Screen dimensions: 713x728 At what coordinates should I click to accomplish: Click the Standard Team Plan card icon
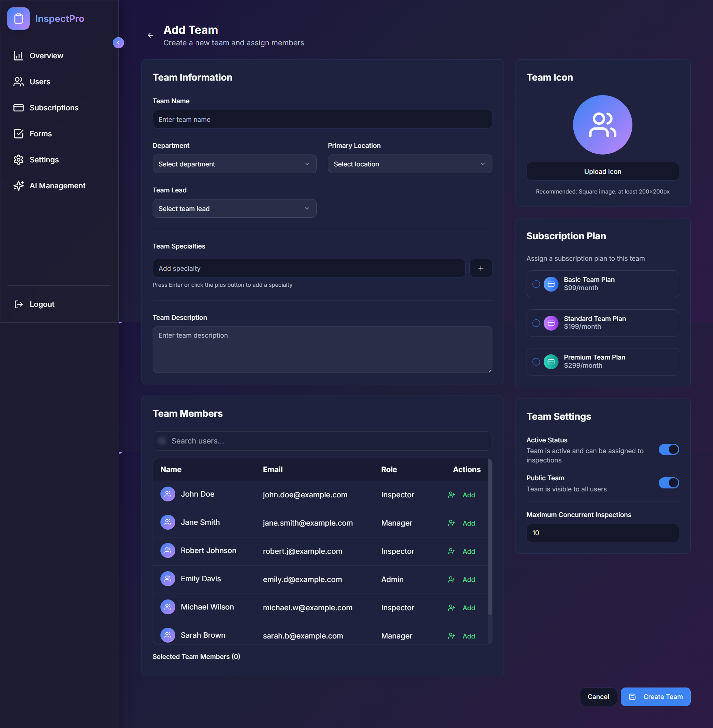click(x=551, y=323)
